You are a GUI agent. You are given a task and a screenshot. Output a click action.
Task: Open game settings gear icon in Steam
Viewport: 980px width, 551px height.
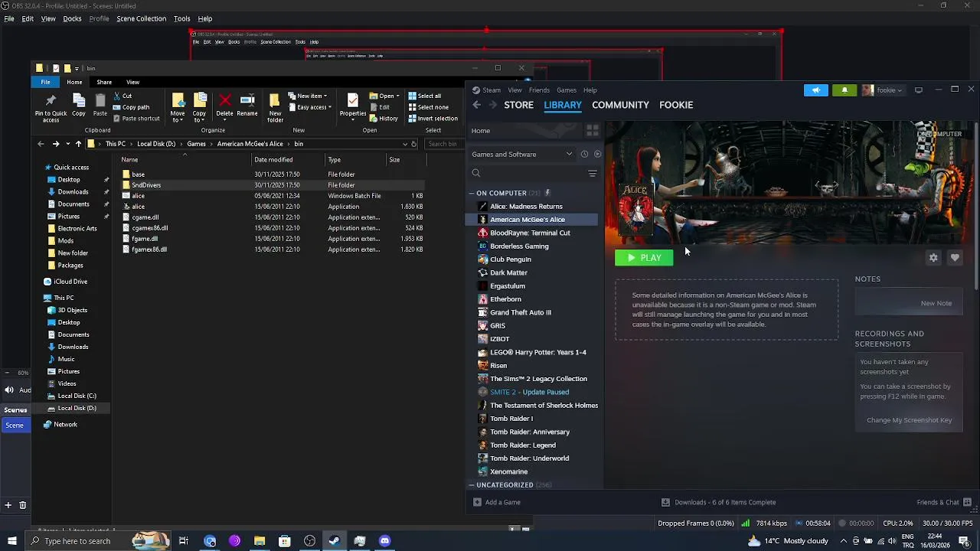pyautogui.click(x=933, y=258)
